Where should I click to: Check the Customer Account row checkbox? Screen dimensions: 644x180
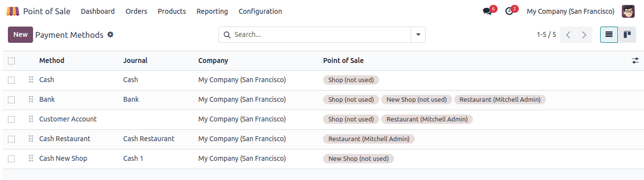(11, 120)
